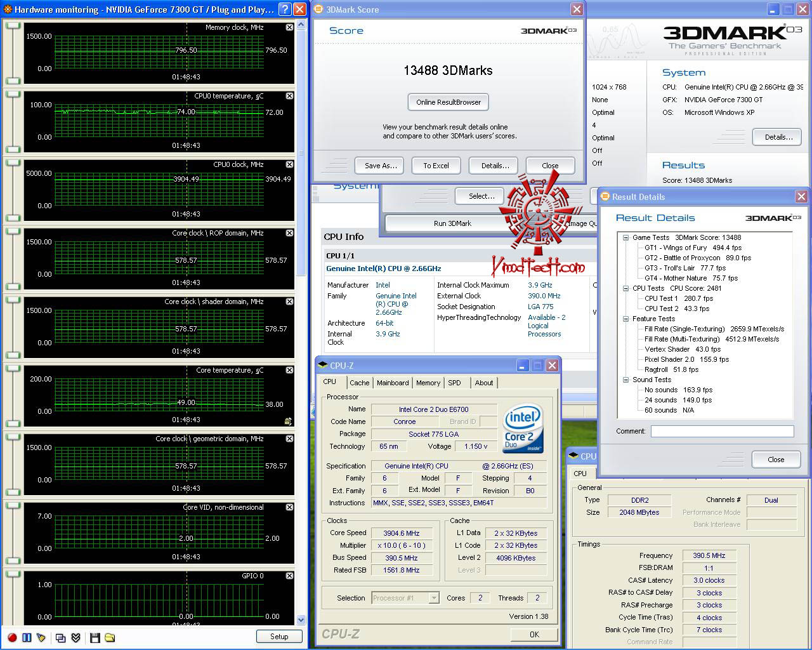This screenshot has height=650, width=812.
Task: Click the upper range slider handle of Memory clock graph
Action: click(x=13, y=26)
